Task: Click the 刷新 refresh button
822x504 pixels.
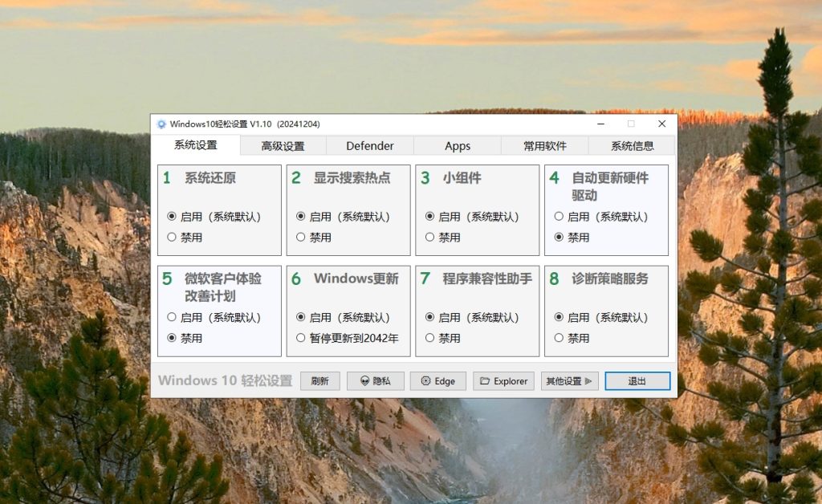Action: click(x=319, y=381)
